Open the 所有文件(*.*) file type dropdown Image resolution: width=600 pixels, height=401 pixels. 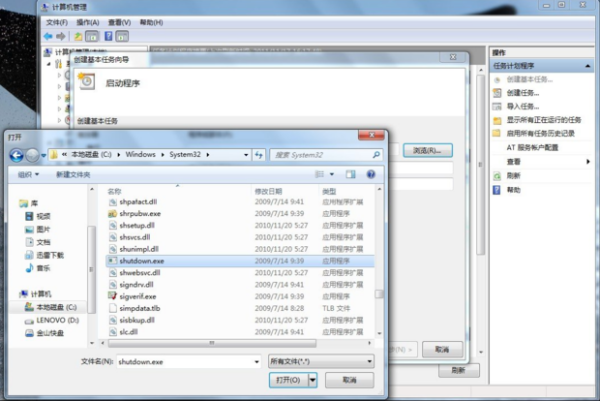tap(321, 362)
